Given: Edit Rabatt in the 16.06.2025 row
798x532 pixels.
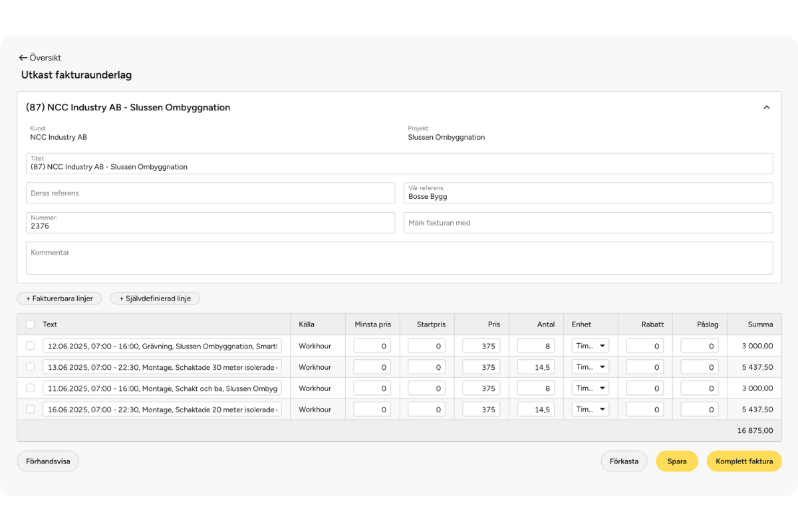Looking at the screenshot, I should point(645,410).
